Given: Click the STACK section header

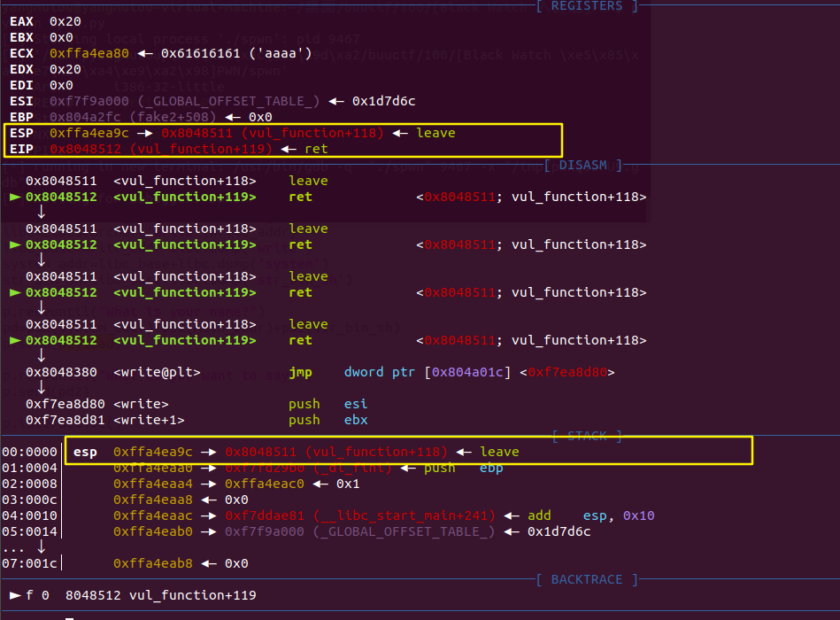Looking at the screenshot, I should 587,436.
